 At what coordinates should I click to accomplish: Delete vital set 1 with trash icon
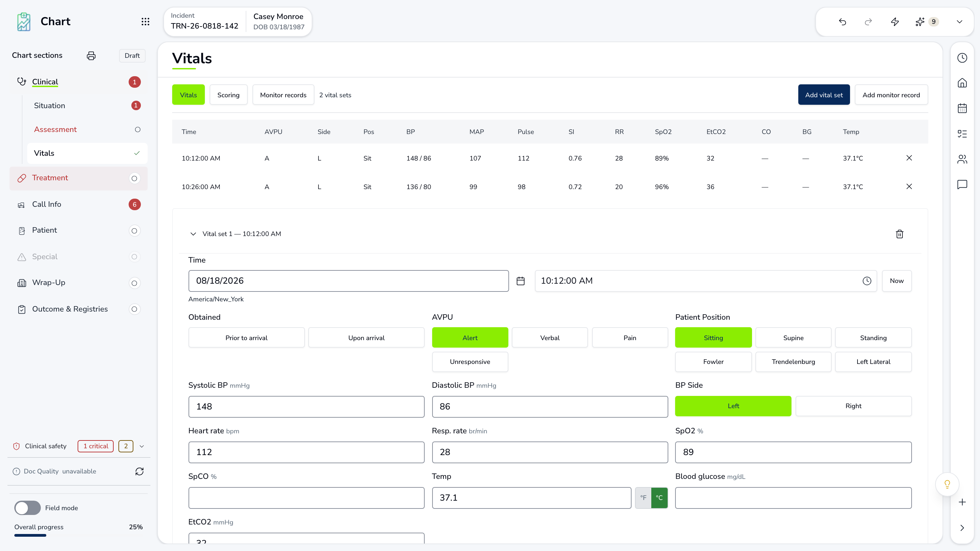(x=899, y=234)
